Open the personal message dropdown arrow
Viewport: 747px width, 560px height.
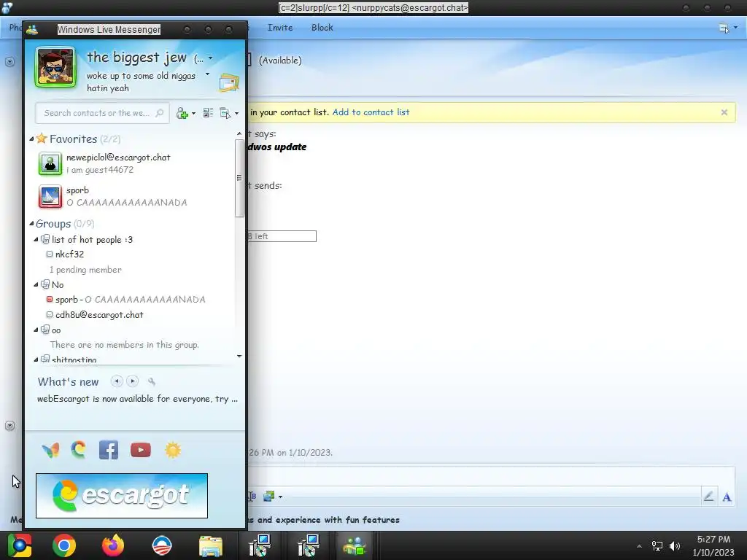(x=207, y=74)
